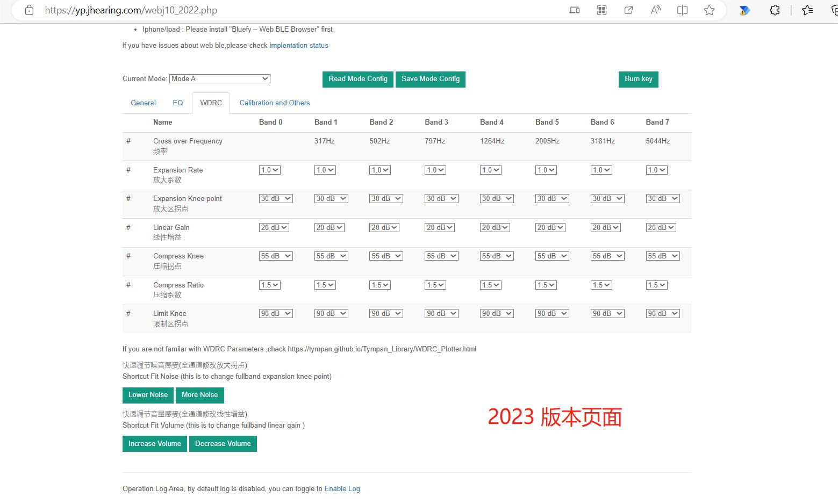Image resolution: width=838 pixels, height=504 pixels.
Task: Open Band 5 Compress Ratio dropdown
Action: [546, 285]
